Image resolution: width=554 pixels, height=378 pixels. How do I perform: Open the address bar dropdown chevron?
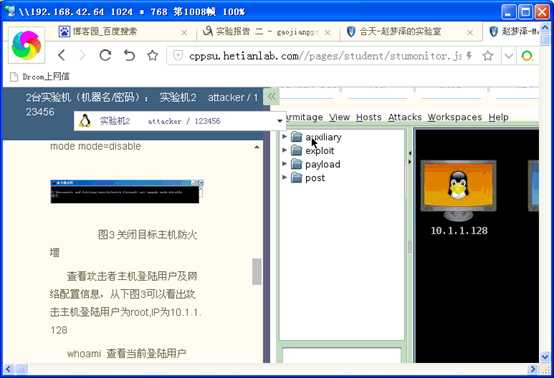click(x=509, y=56)
